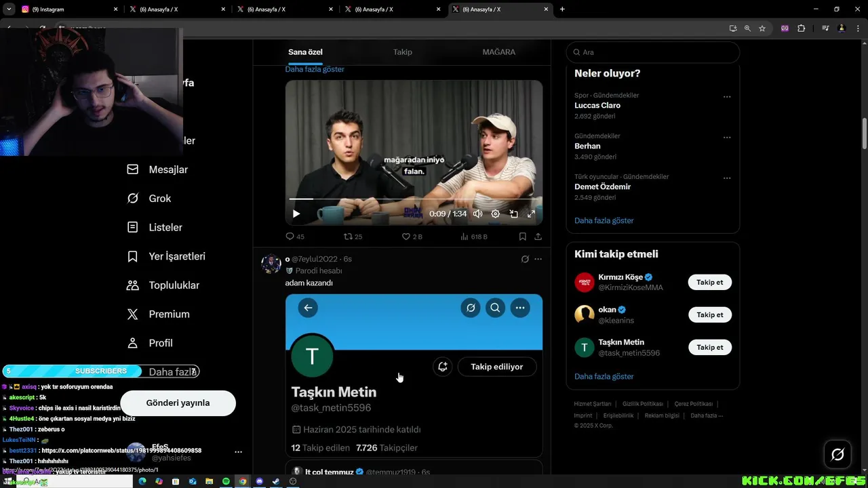This screenshot has height=488, width=868.
Task: Open Yer İşaretleri bookmarks page
Action: coord(166,256)
